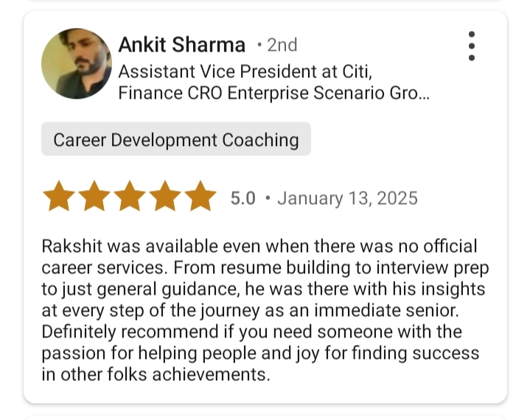530x420 pixels.
Task: Open Ankit Sharma's profile photo
Action: 77,63
